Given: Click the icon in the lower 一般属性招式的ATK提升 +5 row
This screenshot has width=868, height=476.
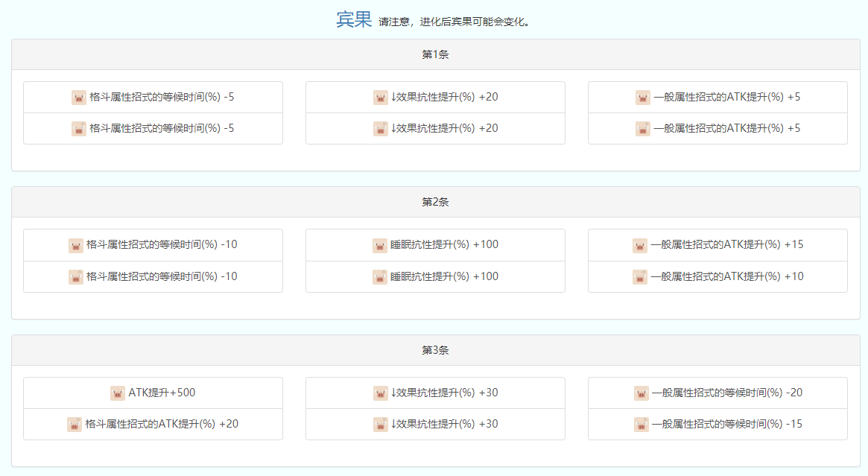Looking at the screenshot, I should (643, 128).
